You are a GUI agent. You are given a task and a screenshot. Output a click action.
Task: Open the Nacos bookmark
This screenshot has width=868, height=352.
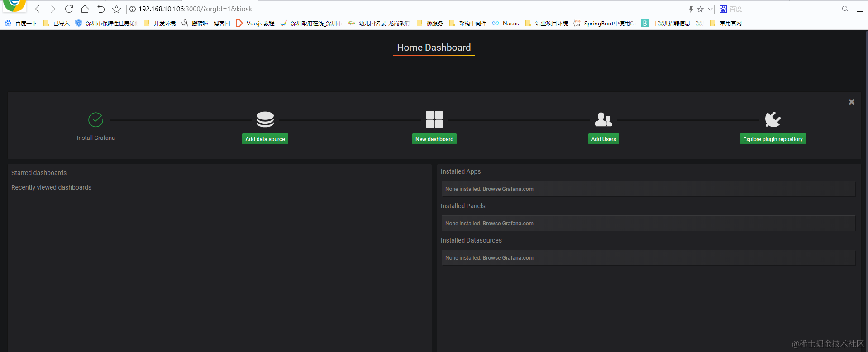point(506,23)
